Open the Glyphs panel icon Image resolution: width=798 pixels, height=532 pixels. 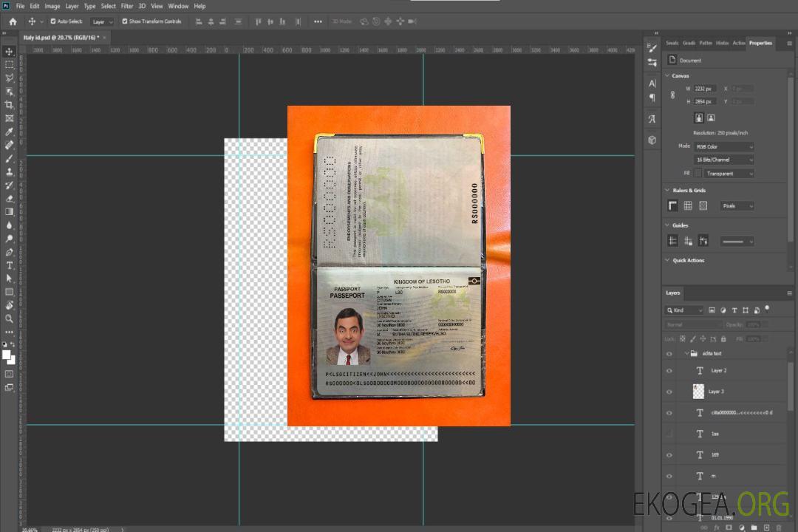[x=652, y=119]
